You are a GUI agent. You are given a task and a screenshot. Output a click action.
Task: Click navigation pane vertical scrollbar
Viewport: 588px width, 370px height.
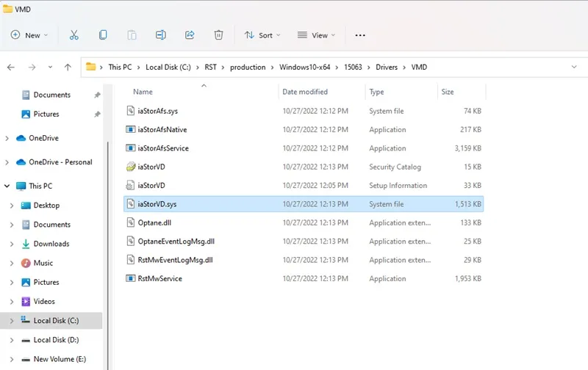pos(108,255)
